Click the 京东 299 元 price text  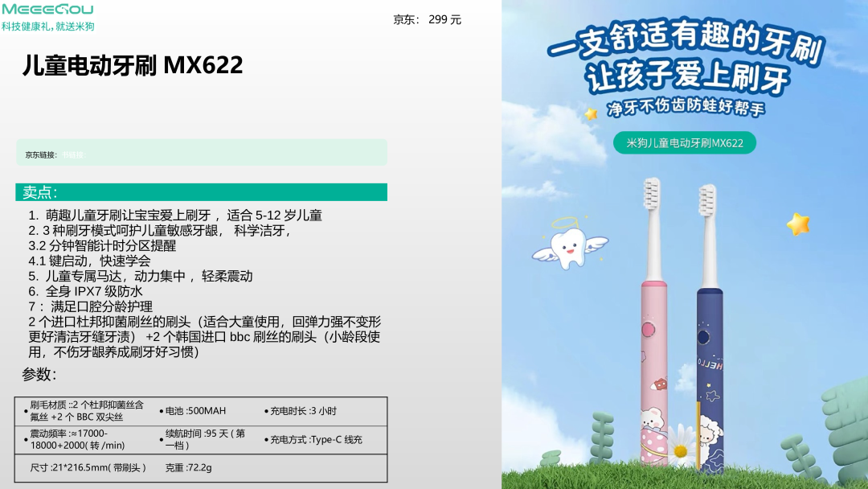tap(427, 19)
